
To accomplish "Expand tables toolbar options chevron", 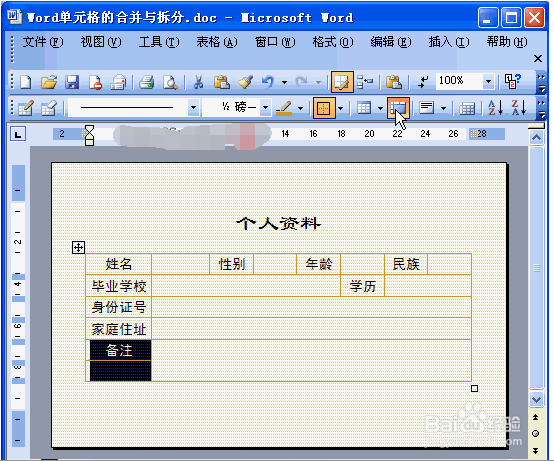I will [x=541, y=108].
